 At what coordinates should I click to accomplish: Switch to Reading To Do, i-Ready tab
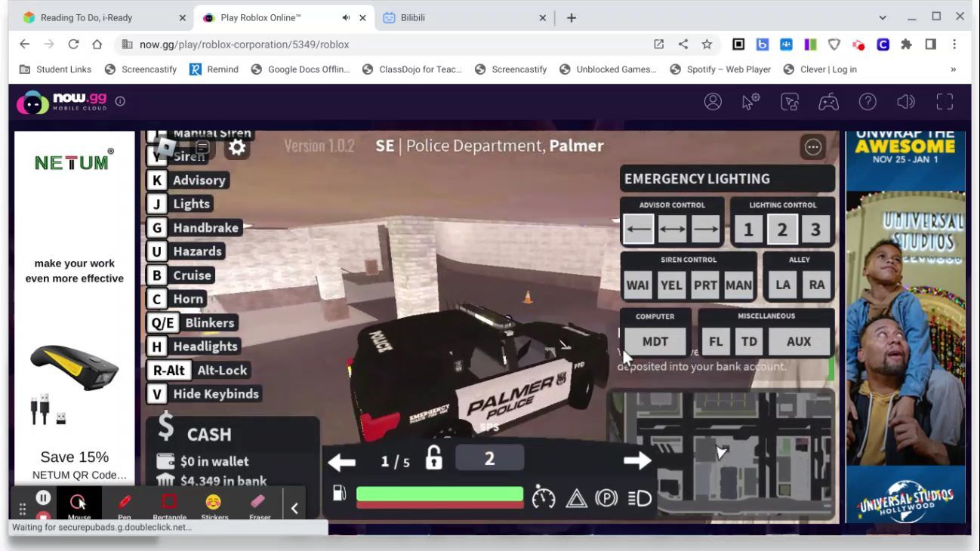98,17
